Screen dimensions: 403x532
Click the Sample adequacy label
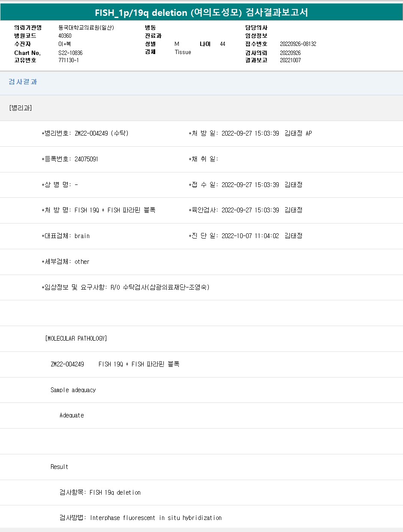pyautogui.click(x=73, y=390)
